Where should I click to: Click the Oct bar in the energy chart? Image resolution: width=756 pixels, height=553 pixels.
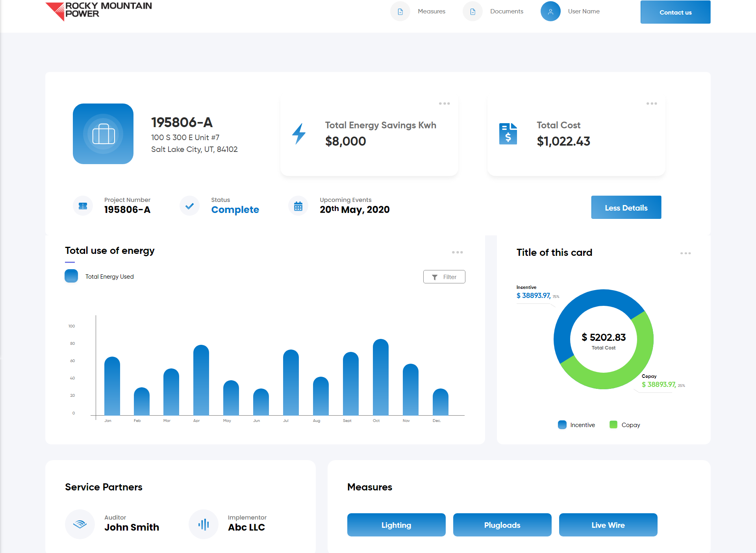(381, 377)
